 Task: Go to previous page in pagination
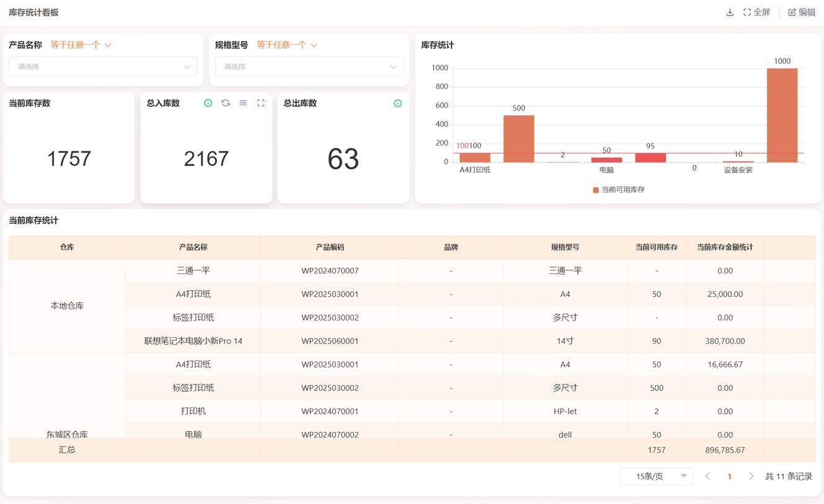point(707,476)
